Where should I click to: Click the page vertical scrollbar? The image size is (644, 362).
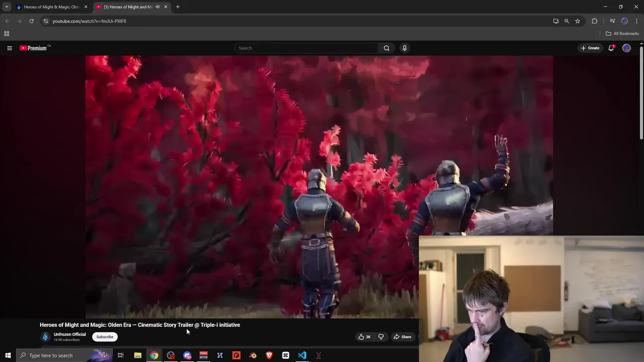[641, 93]
